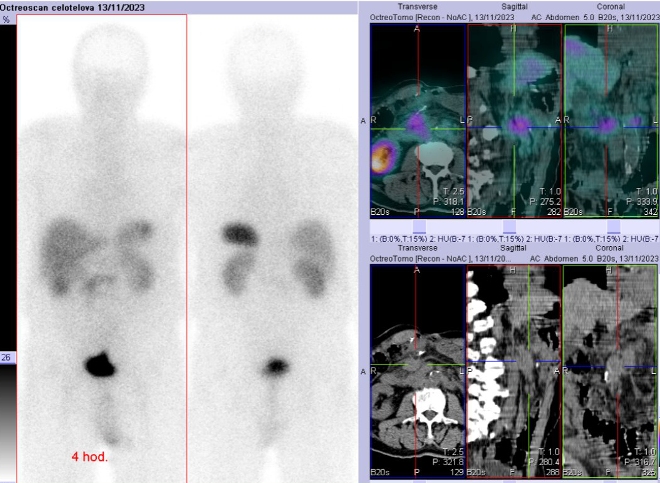Screen dimensions: 660x483
Task: Click the top row 'Sagittal' heading
Action: pos(514,7)
